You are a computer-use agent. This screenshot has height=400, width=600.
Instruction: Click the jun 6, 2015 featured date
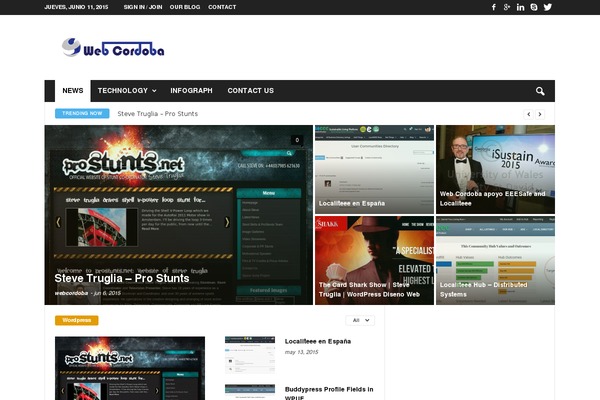tap(108, 293)
